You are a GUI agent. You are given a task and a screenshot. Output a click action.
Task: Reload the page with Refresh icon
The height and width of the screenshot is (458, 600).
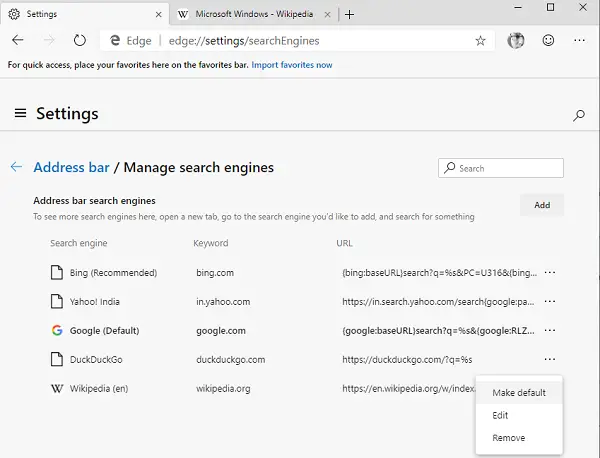click(x=80, y=40)
